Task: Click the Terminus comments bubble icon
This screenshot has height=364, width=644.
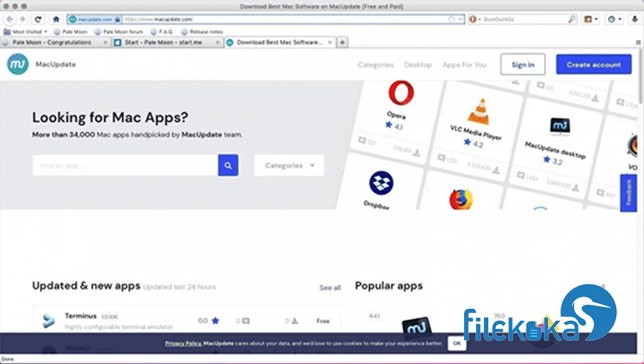Action: click(x=245, y=321)
